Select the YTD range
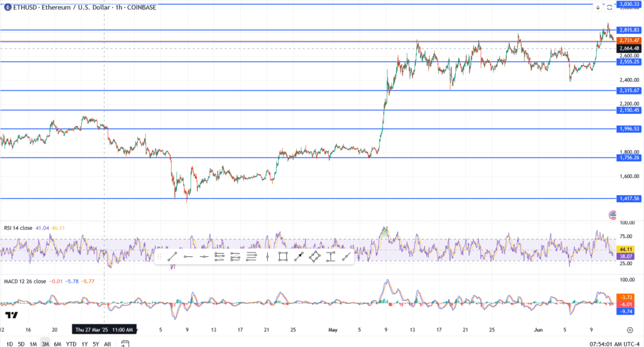Screen dimensions: 644x347 tap(70, 344)
